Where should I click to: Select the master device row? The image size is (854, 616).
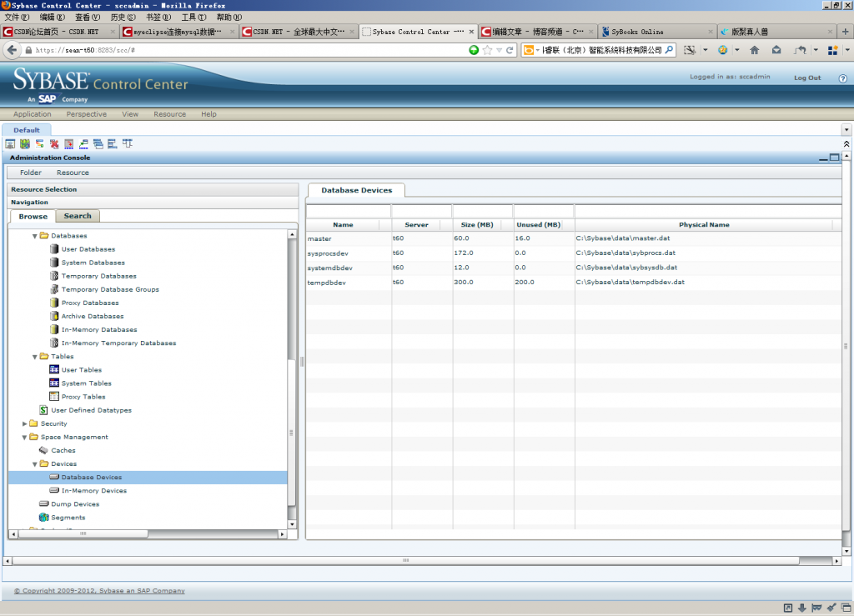tap(574, 238)
